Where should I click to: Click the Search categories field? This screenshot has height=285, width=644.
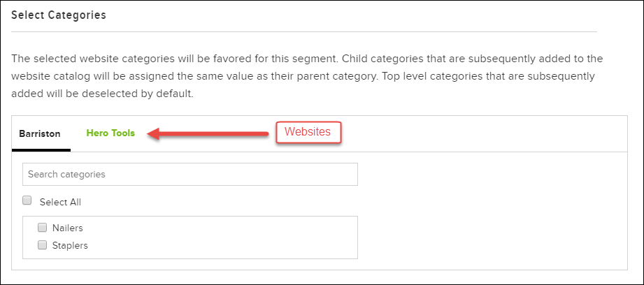pyautogui.click(x=189, y=174)
